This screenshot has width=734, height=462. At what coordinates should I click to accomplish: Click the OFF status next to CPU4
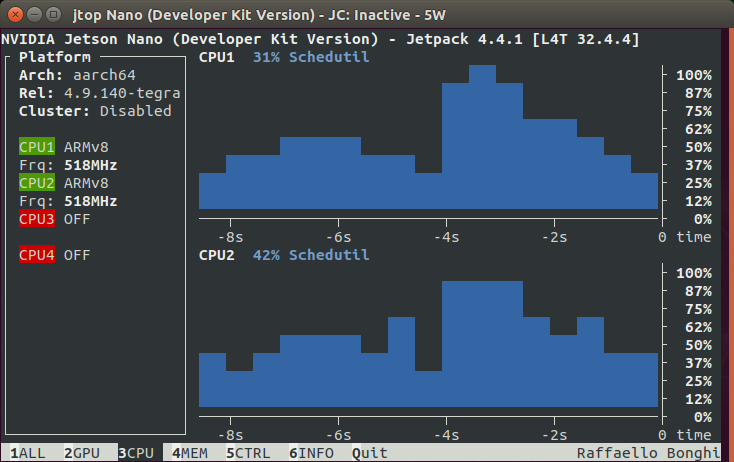pos(77,255)
